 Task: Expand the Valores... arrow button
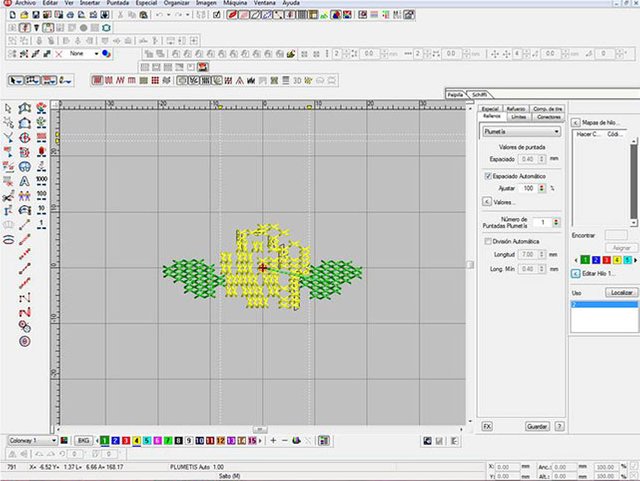click(487, 202)
